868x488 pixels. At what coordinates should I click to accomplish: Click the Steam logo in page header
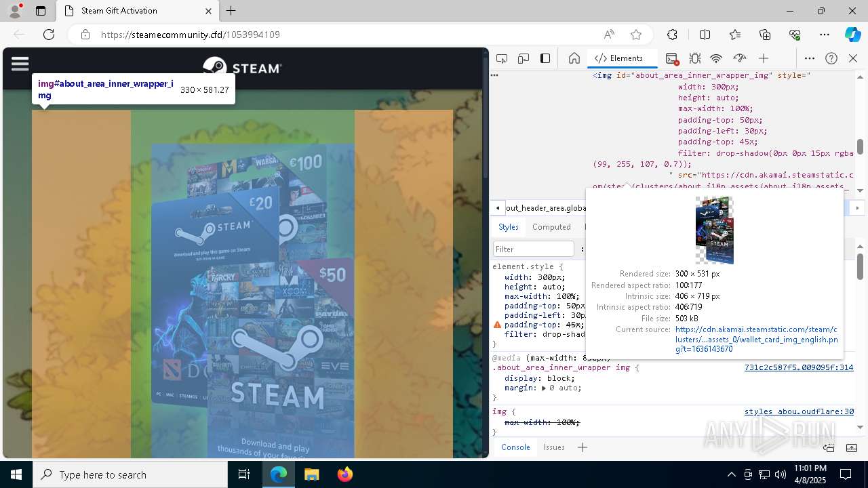[242, 68]
